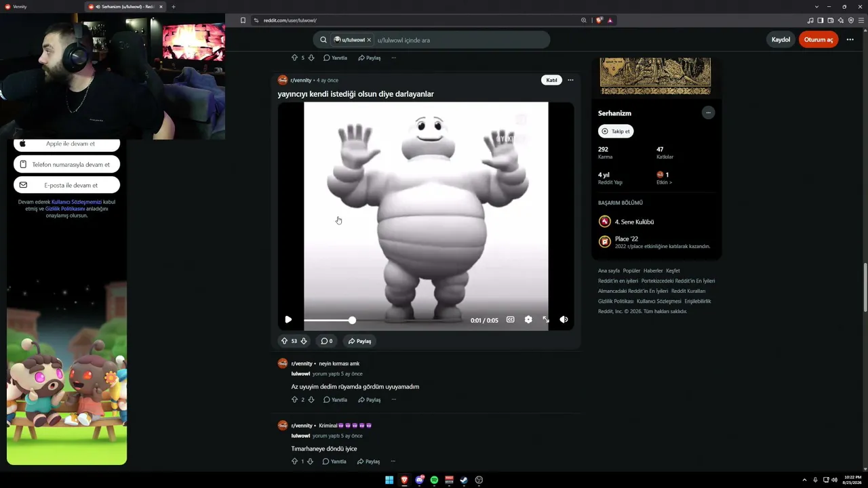Downvote the 'Tımarhaneye döndü iyice' comment

click(311, 462)
